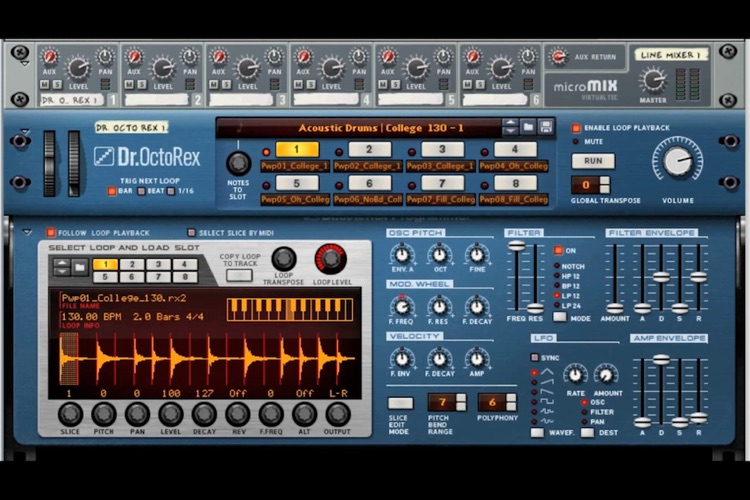Click channel 1 Pan knob on mixer
Image resolution: width=750 pixels, height=500 pixels.
(105, 56)
